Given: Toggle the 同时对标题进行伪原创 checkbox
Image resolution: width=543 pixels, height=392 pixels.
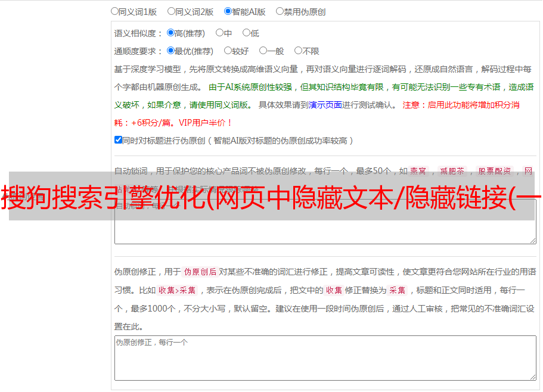Looking at the screenshot, I should point(118,140).
